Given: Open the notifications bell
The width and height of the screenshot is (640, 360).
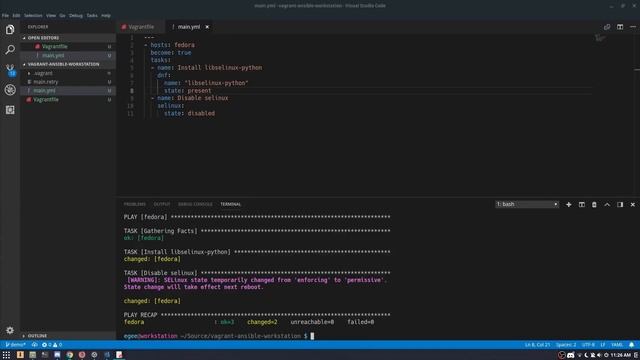Looking at the screenshot, I should pyautogui.click(x=631, y=344).
